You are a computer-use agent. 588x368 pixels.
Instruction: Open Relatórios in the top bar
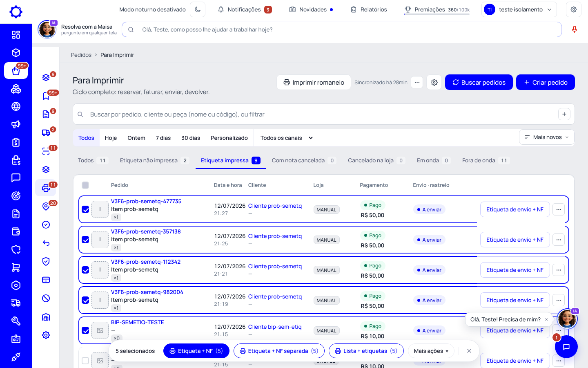(369, 9)
